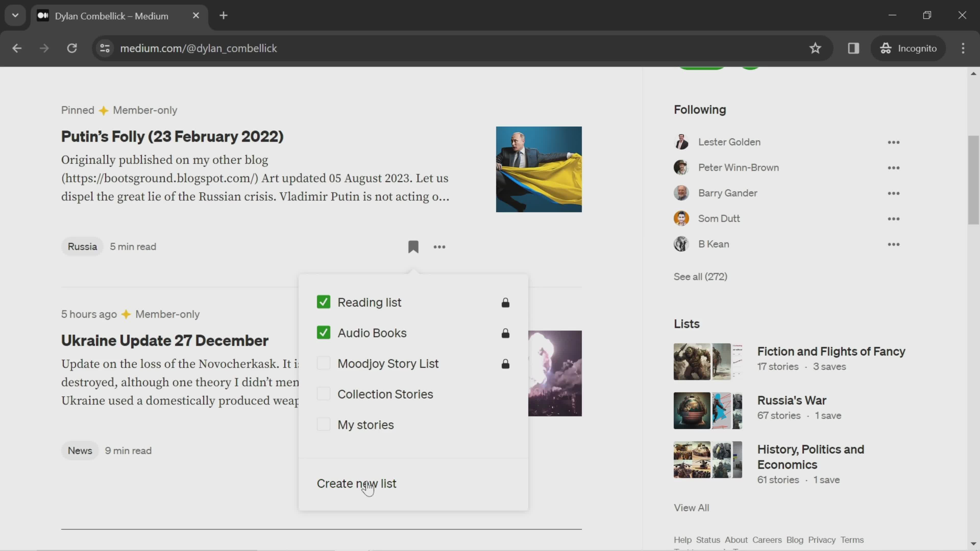Open the History, Politics and Economics list
The image size is (980, 551).
[811, 457]
